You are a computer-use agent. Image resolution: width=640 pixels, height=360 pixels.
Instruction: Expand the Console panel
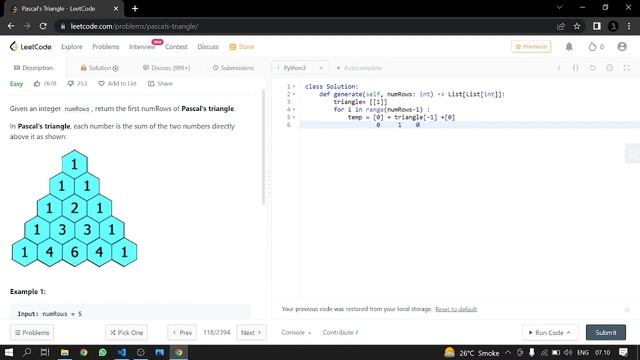coord(296,333)
